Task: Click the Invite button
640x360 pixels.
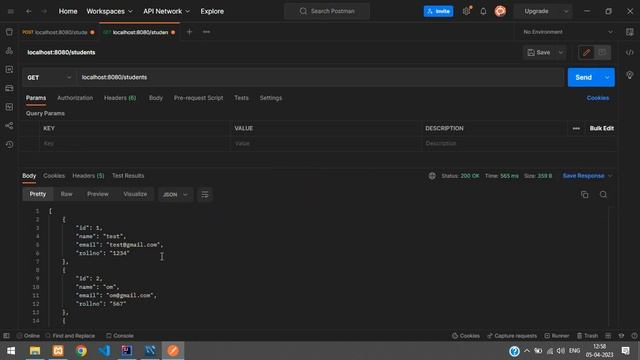Action: click(x=438, y=11)
